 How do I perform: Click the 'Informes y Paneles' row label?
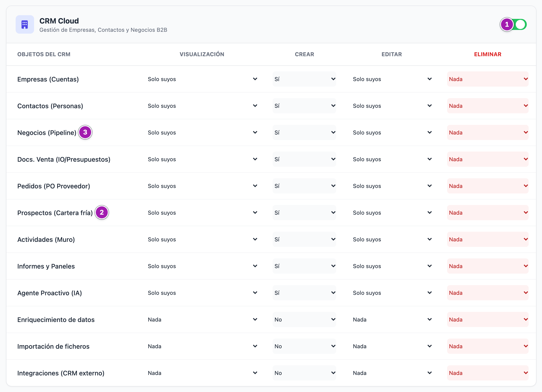pos(46,266)
